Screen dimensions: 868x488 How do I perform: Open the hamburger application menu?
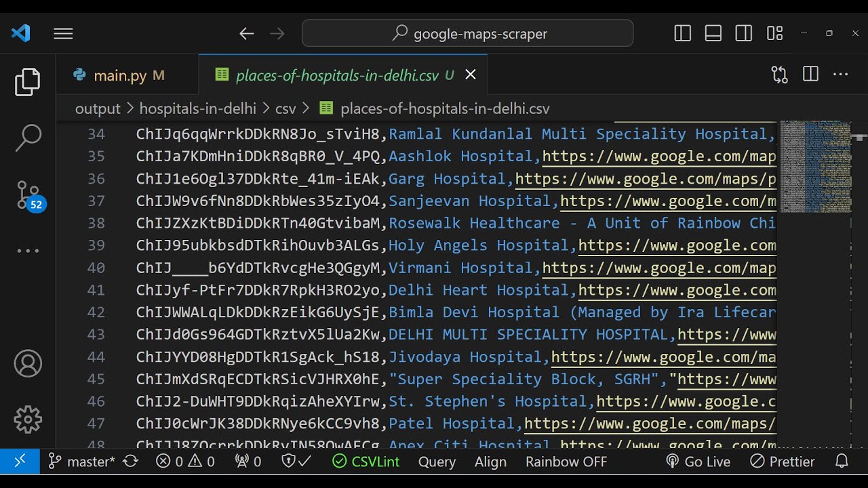63,33
